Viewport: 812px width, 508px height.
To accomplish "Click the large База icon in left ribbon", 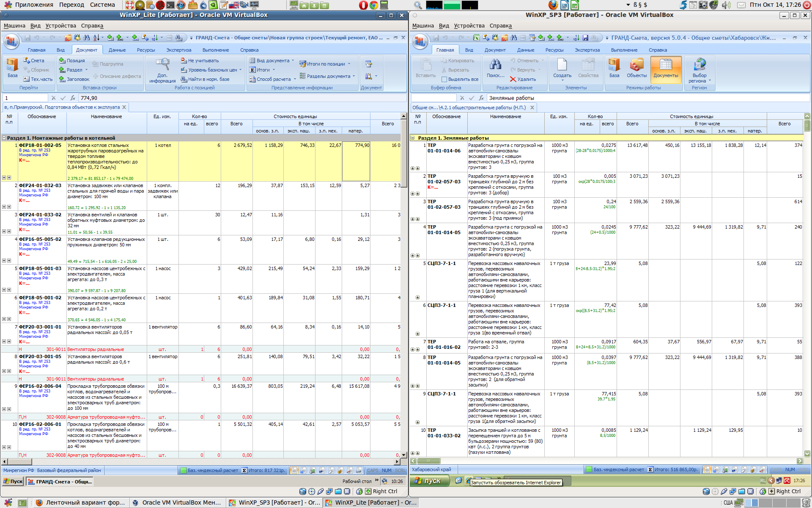I will pos(12,65).
